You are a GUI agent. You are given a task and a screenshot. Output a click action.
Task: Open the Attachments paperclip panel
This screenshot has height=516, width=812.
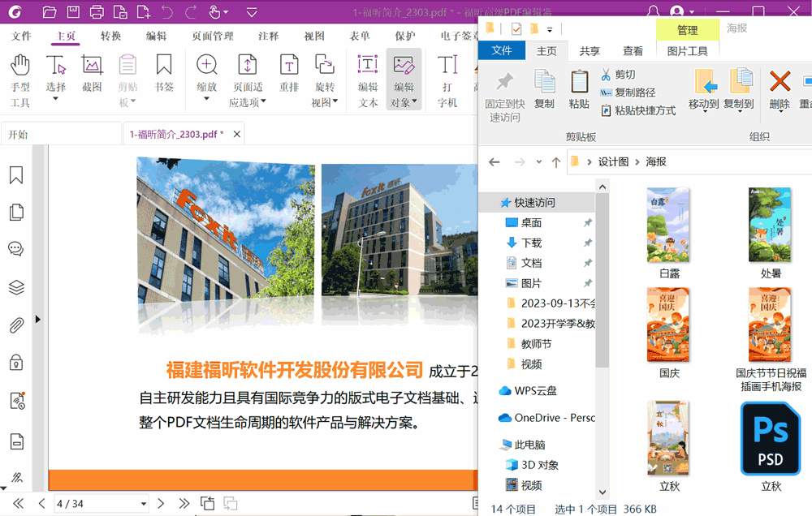(16, 325)
